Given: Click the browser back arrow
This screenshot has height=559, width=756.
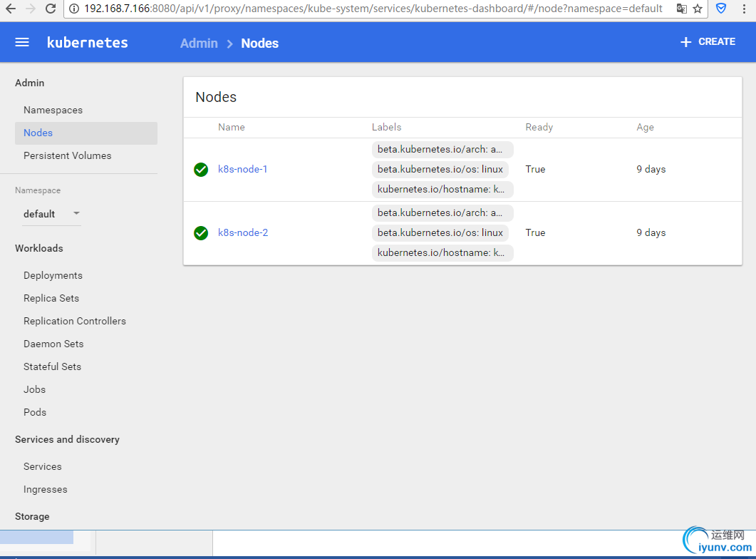Looking at the screenshot, I should (10, 8).
